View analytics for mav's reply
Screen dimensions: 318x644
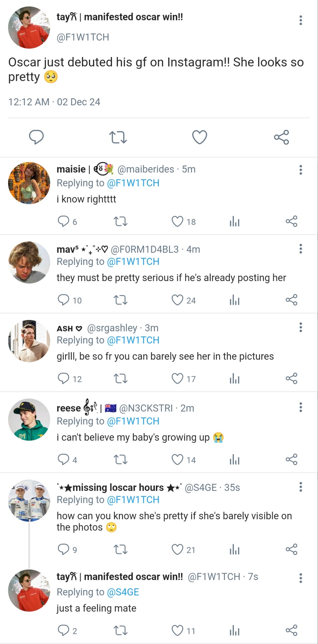pos(235,300)
